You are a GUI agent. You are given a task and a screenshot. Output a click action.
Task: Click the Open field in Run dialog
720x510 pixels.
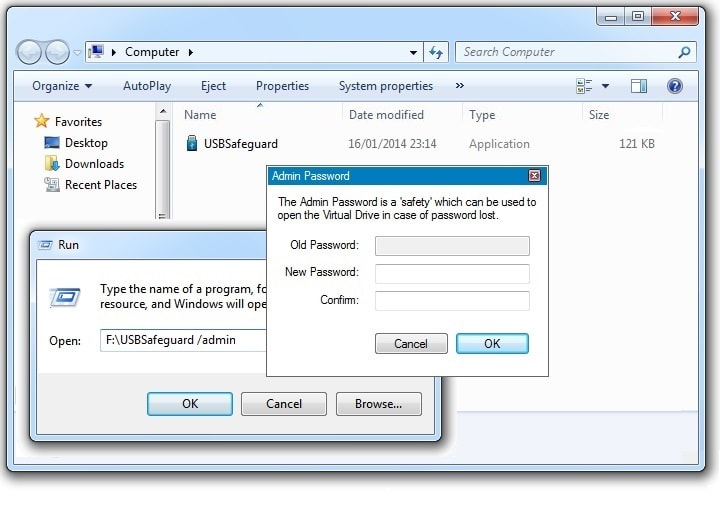[x=183, y=340]
